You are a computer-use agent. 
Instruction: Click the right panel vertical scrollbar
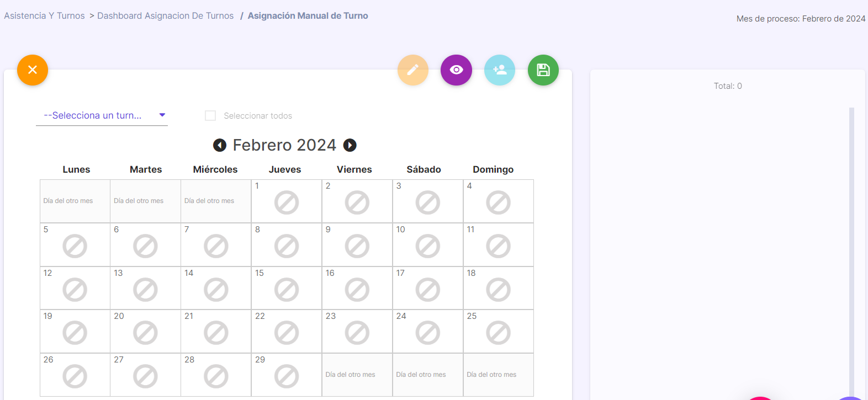pos(851,251)
